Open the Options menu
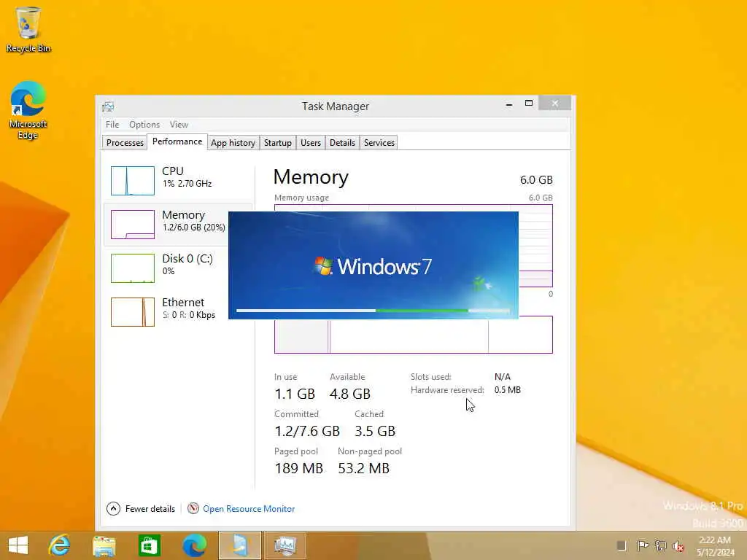This screenshot has height=560, width=747. pyautogui.click(x=144, y=124)
